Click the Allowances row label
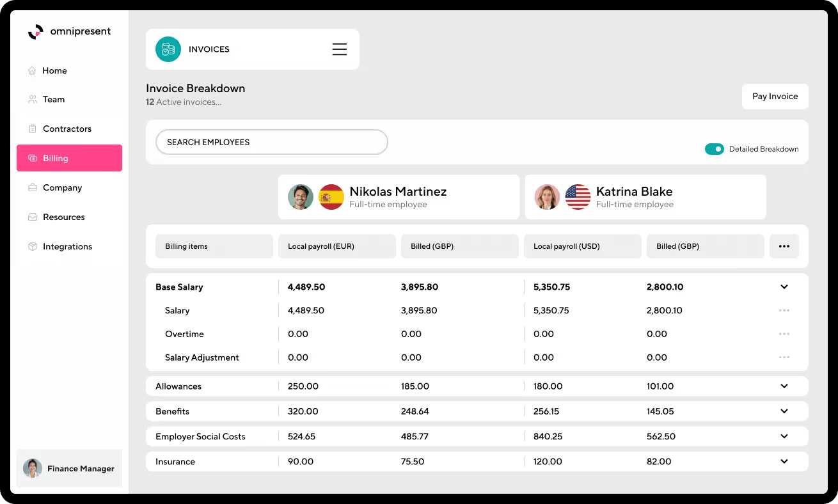838x504 pixels. (x=178, y=386)
